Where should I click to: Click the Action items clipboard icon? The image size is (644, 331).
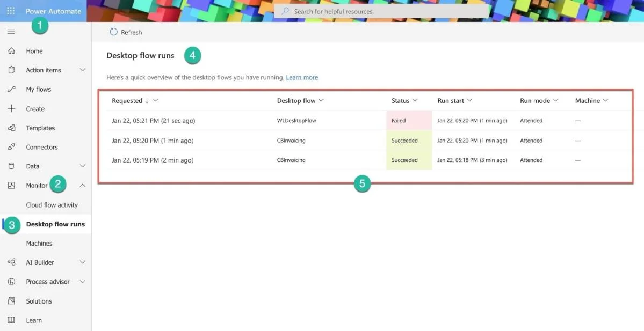click(11, 70)
